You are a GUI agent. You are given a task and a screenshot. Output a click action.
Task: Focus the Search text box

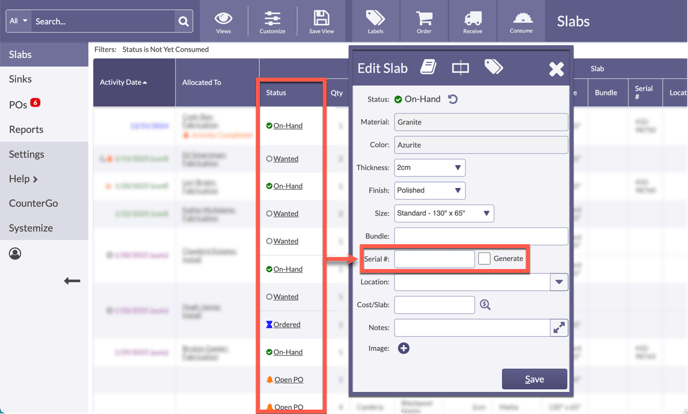click(104, 21)
